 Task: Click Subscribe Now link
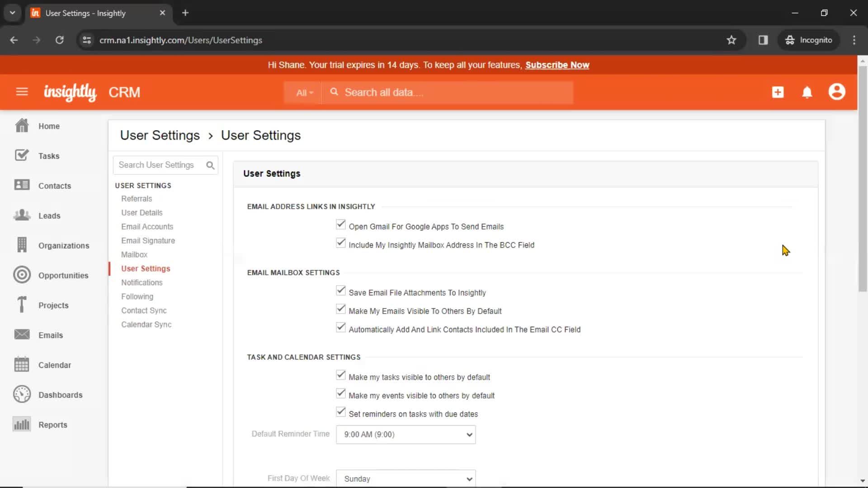coord(557,64)
